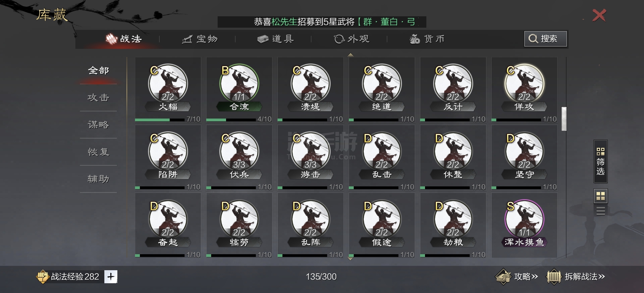Filter by 攻击 category
The image size is (644, 293).
coord(98,98)
